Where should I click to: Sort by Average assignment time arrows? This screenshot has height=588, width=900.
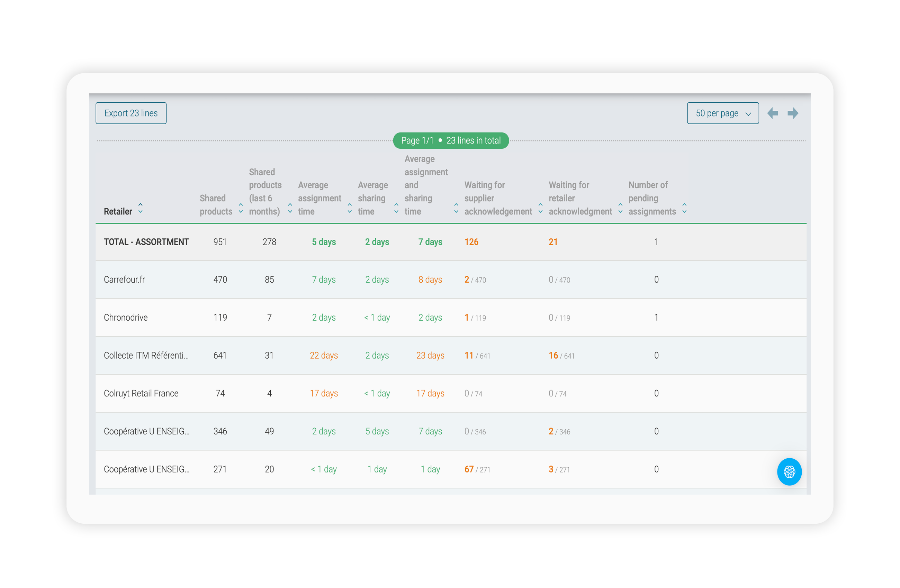tap(350, 208)
